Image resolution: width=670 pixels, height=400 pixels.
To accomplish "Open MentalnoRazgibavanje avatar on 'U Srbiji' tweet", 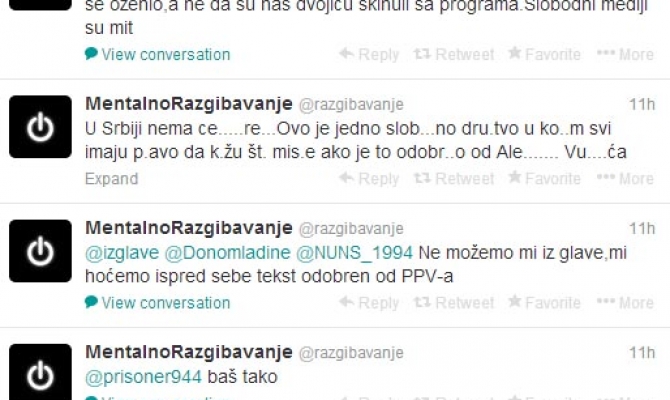I will (x=40, y=127).
